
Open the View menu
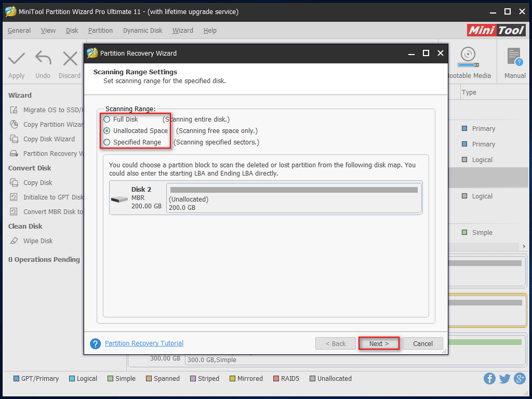[x=48, y=31]
